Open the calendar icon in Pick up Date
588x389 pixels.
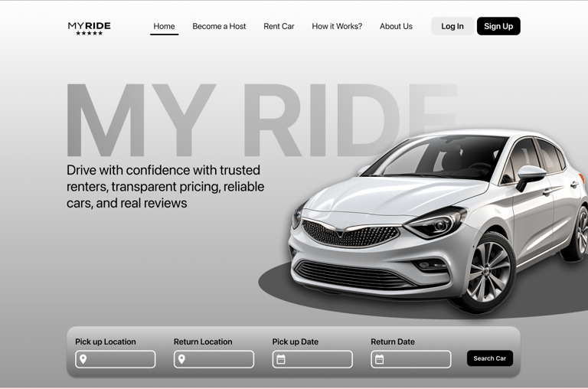(281, 359)
